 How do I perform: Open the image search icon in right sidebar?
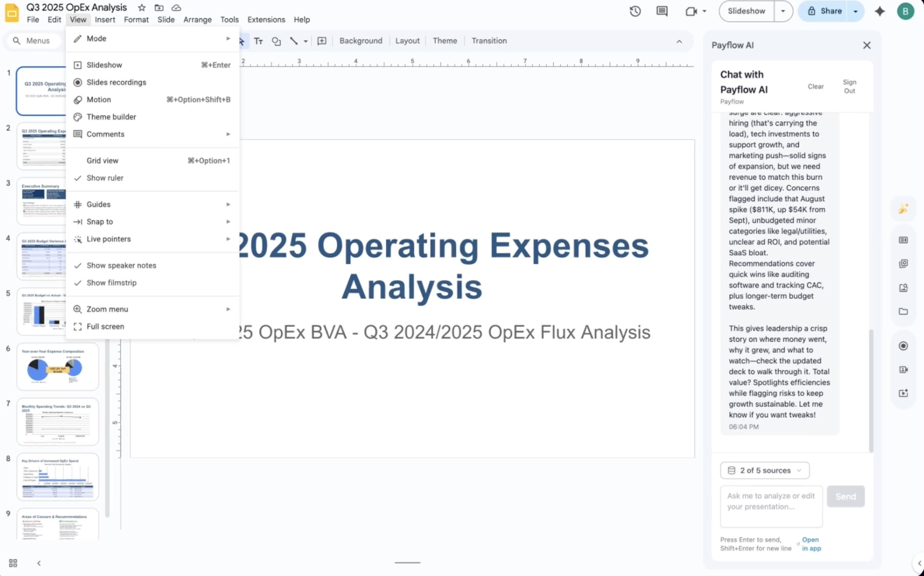pos(904,288)
